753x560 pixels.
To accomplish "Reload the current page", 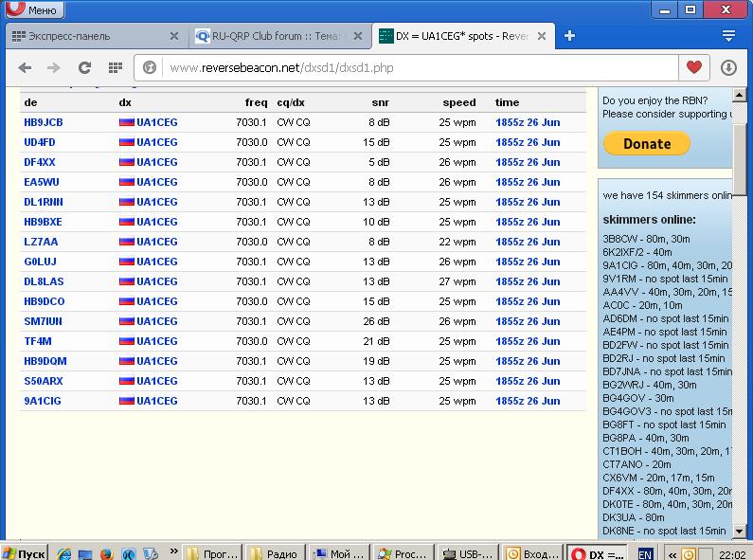I will [84, 68].
